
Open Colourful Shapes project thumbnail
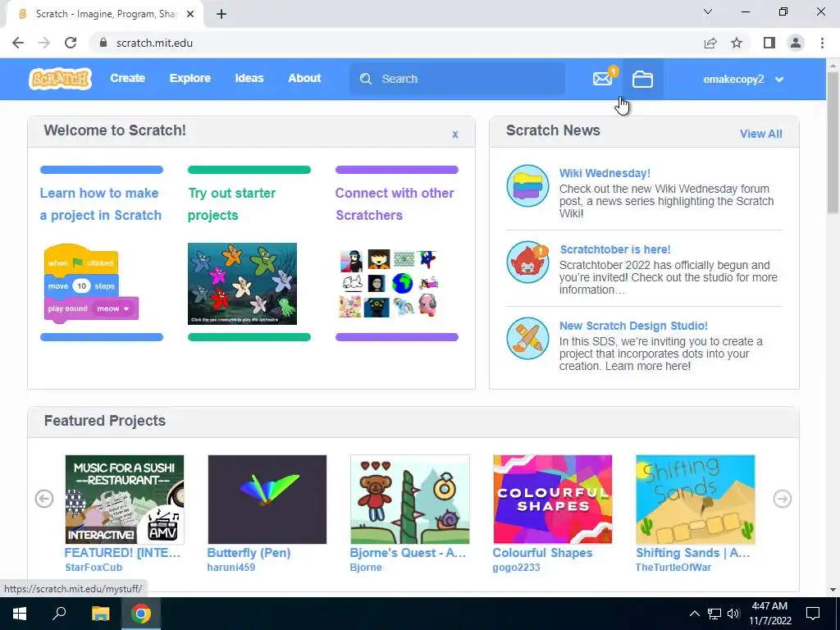click(552, 500)
